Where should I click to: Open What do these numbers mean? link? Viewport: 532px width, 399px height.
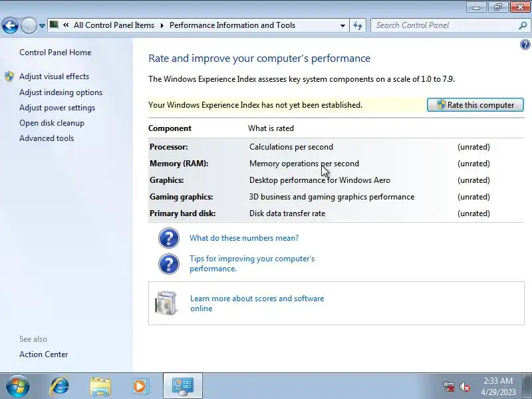(244, 238)
